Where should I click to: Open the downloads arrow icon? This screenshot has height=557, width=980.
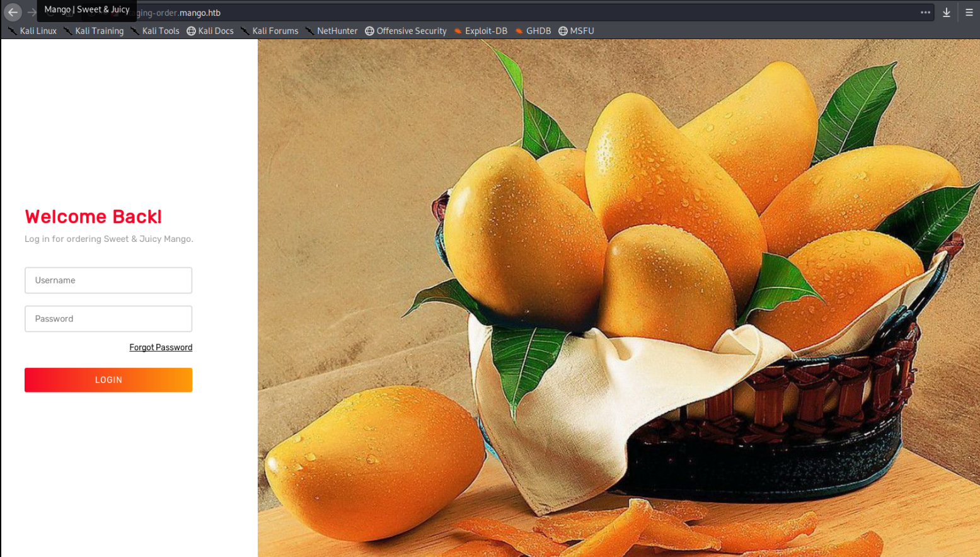pyautogui.click(x=947, y=12)
